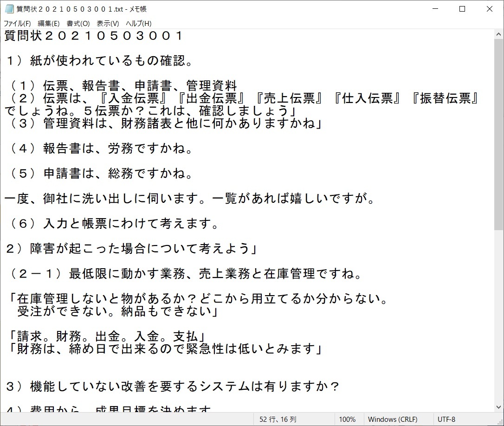Click the scroll down arrow of the vertical scrollbar
Viewport: 504px width, 426px height.
[x=499, y=407]
